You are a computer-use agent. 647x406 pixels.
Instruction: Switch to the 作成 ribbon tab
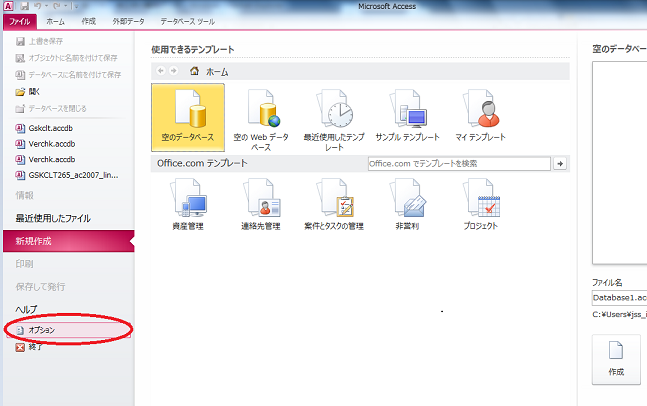coord(88,21)
